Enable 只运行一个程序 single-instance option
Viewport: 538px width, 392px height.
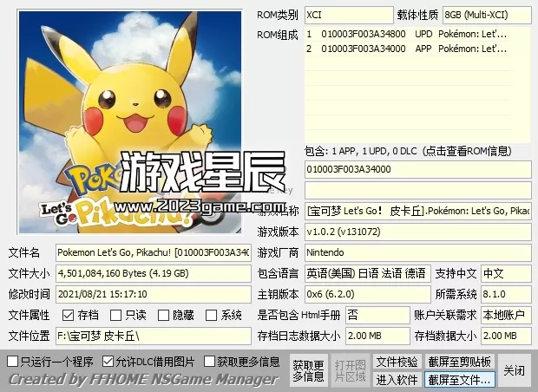click(13, 361)
